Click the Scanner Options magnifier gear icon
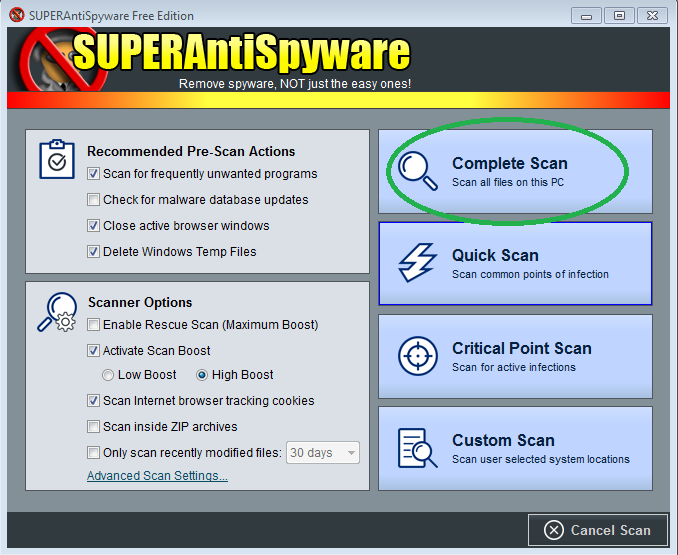Screen dimensions: 678x555 pos(57,312)
